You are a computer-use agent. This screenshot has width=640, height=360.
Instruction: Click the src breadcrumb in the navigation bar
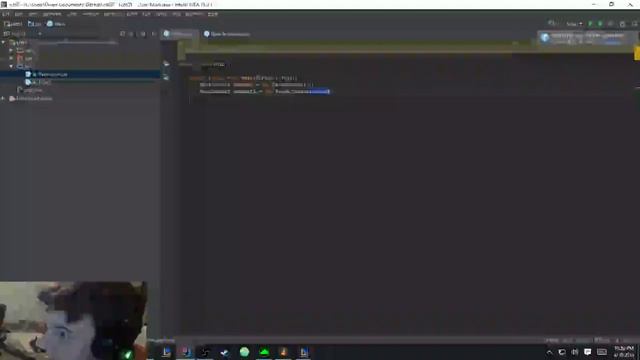tap(35, 24)
